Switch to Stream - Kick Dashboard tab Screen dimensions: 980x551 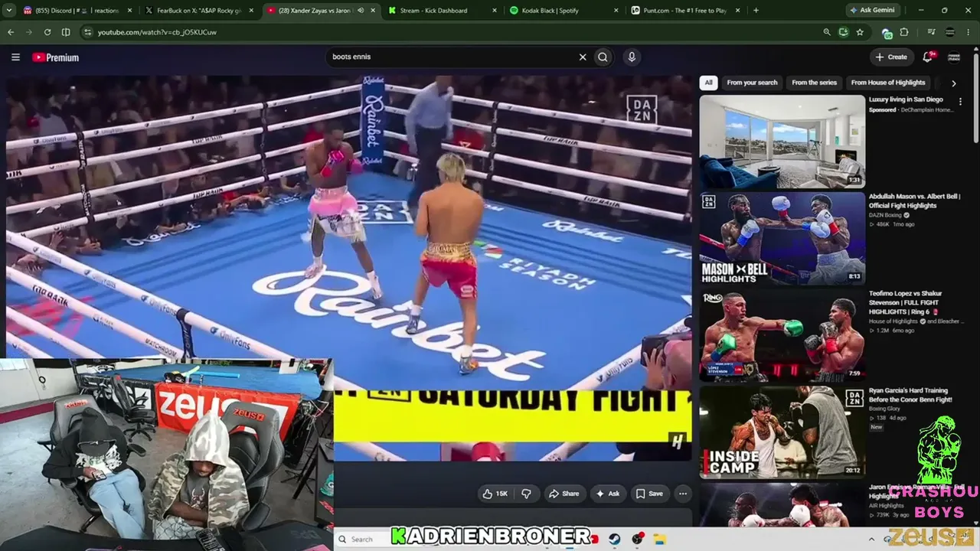pyautogui.click(x=442, y=11)
